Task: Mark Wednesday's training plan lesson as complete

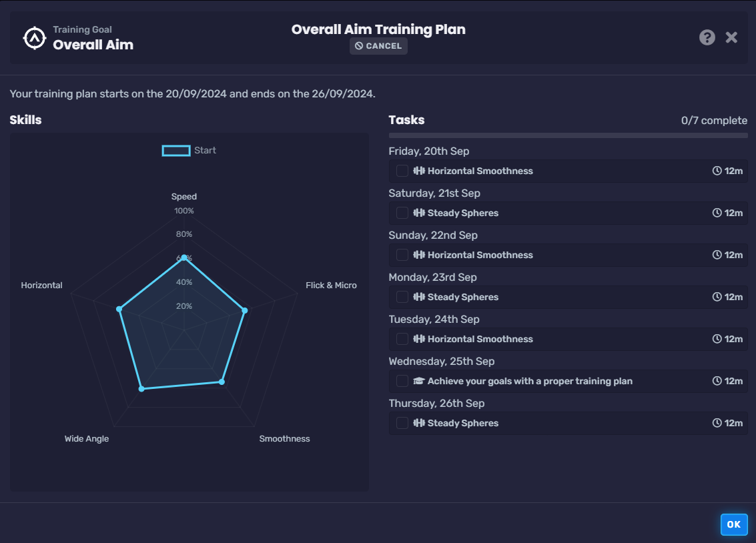Action: 402,381
